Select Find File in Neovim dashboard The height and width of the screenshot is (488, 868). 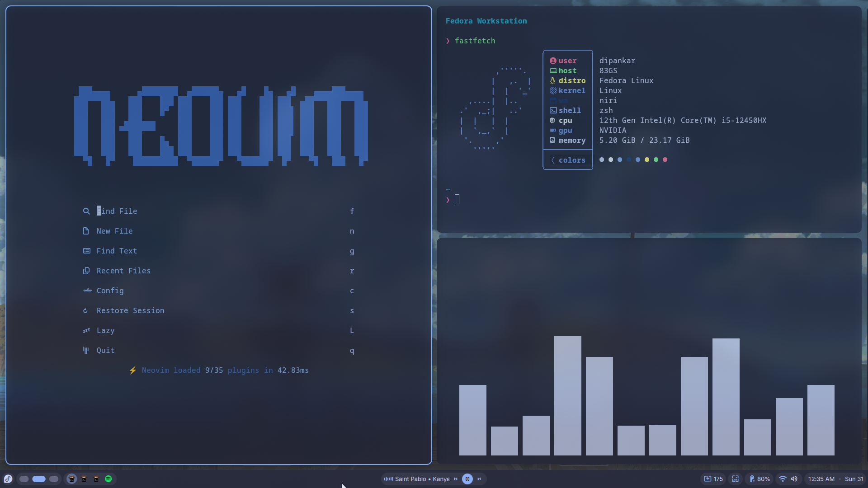tap(218, 211)
